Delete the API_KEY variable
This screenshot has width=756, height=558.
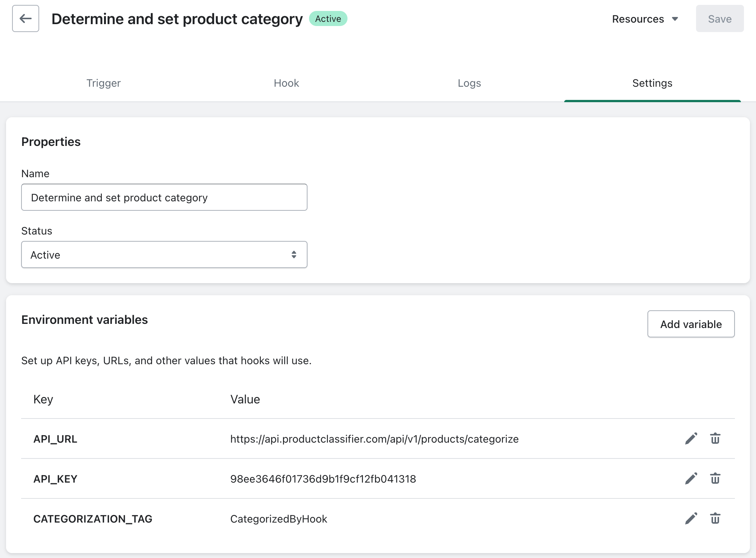pyautogui.click(x=715, y=478)
